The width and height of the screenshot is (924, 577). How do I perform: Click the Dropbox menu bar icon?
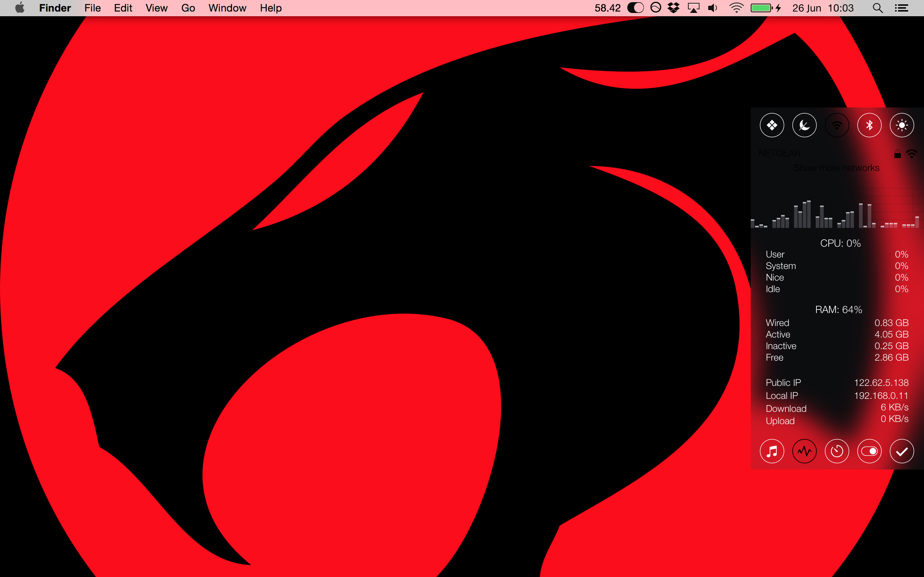point(674,8)
